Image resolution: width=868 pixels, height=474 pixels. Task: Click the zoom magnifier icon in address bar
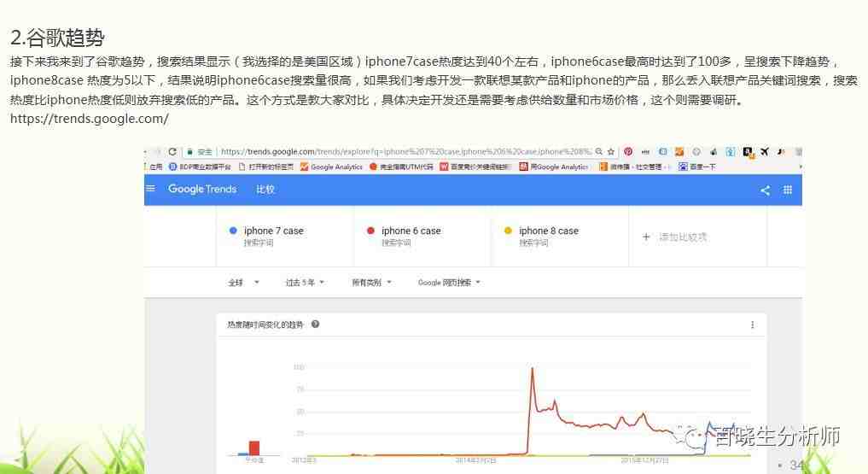click(x=599, y=151)
